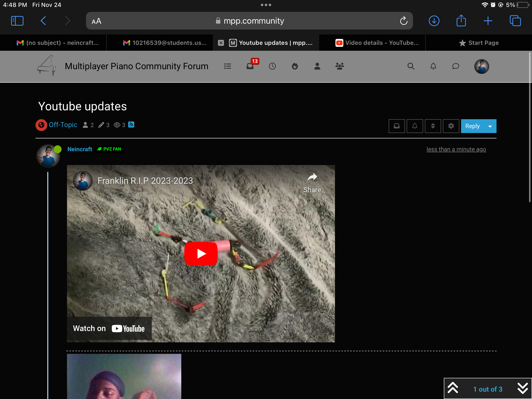Switch to the 10216539@students Gmail tab

[x=160, y=43]
